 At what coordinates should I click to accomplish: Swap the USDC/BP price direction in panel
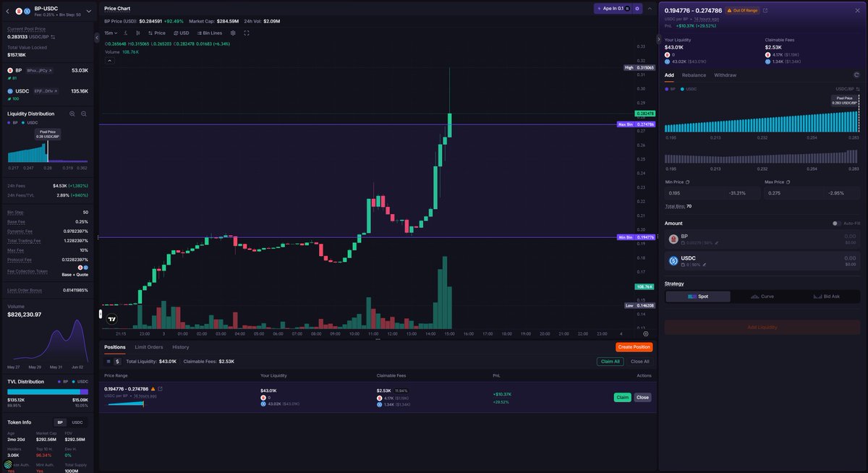(x=858, y=89)
